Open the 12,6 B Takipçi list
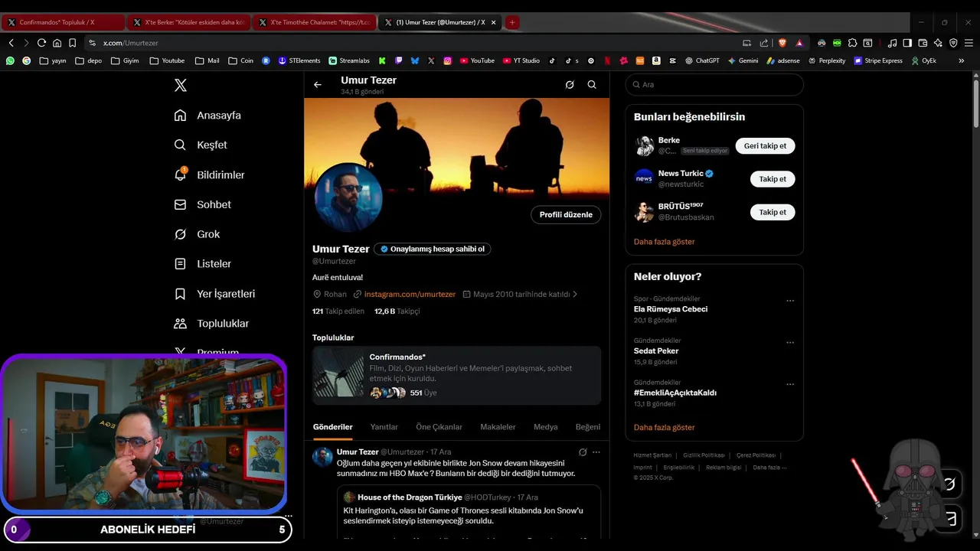The image size is (980, 551). tap(397, 311)
